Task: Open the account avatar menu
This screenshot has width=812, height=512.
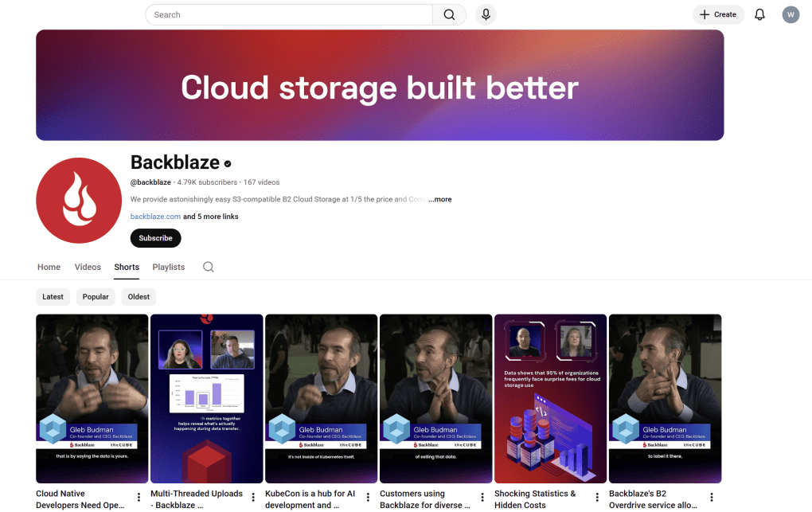Action: (x=791, y=14)
